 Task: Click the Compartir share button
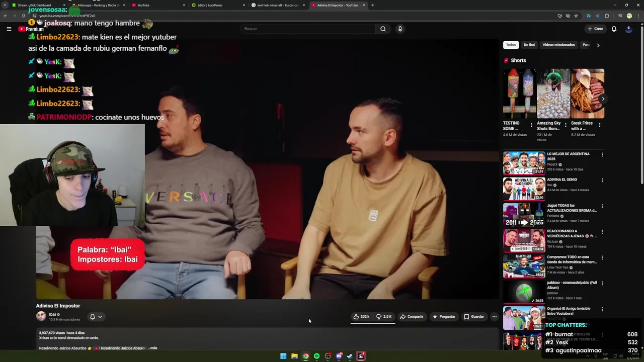pyautogui.click(x=412, y=317)
